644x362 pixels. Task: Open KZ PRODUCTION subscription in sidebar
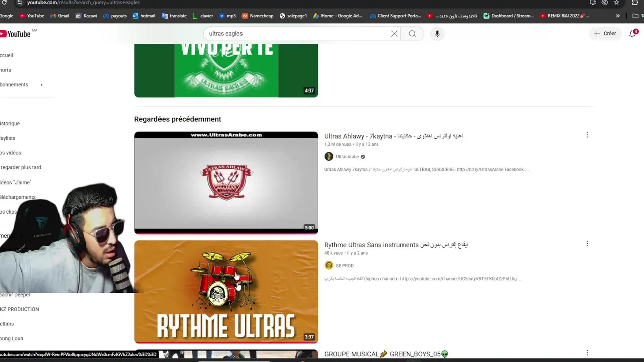20,309
